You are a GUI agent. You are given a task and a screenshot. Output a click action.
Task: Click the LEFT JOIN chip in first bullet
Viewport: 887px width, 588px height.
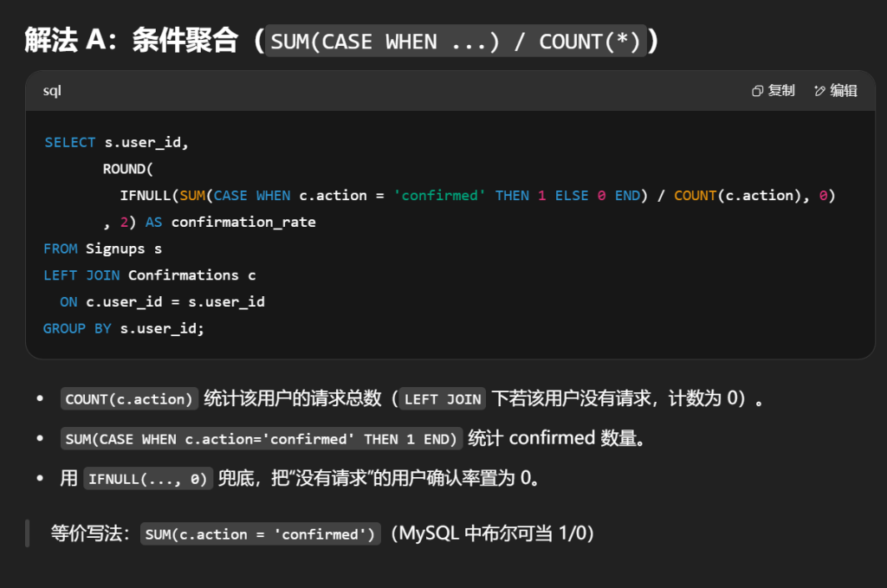tap(442, 399)
